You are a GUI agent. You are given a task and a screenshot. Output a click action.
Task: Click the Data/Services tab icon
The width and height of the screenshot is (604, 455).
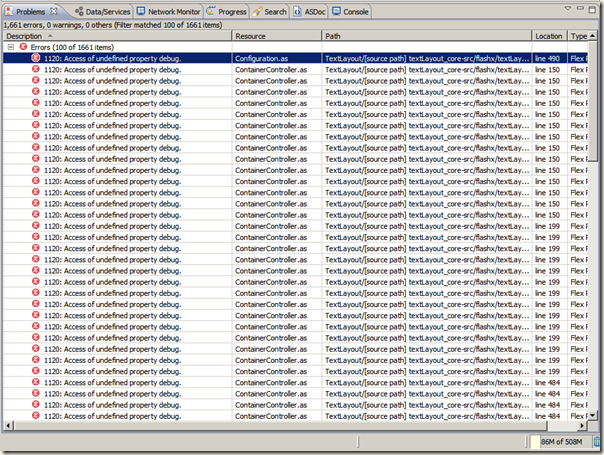click(79, 12)
